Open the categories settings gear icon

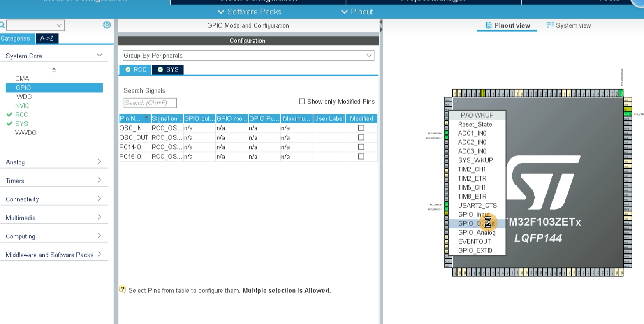point(107,25)
